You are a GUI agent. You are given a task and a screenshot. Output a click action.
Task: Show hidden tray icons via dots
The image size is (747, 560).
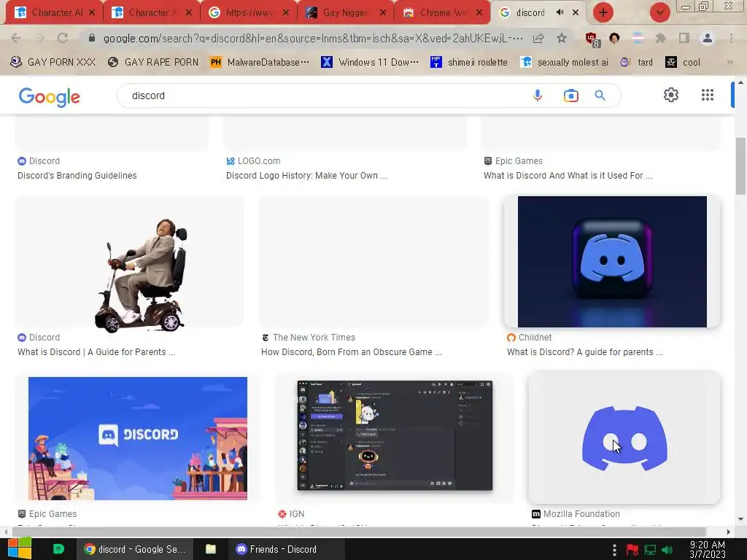614,550
